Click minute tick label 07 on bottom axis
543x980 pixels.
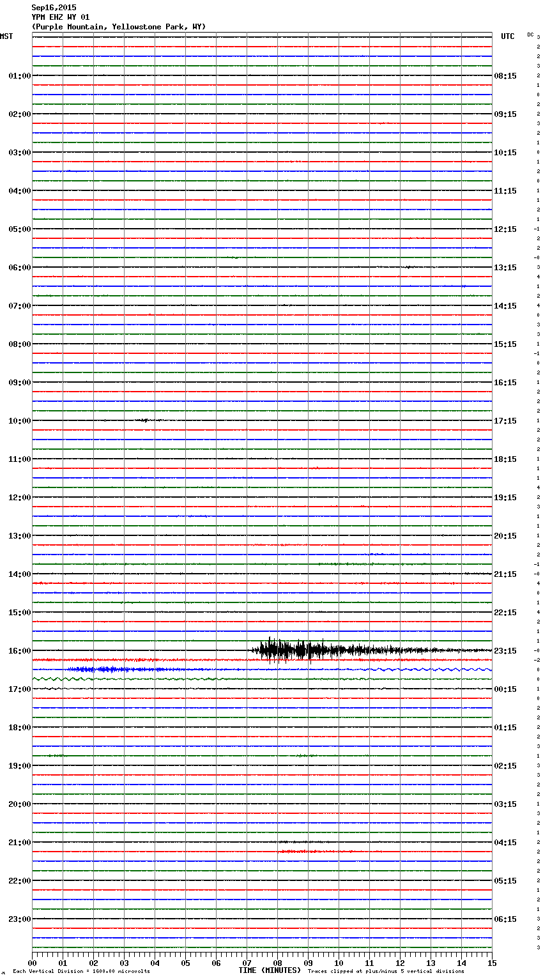247,963
